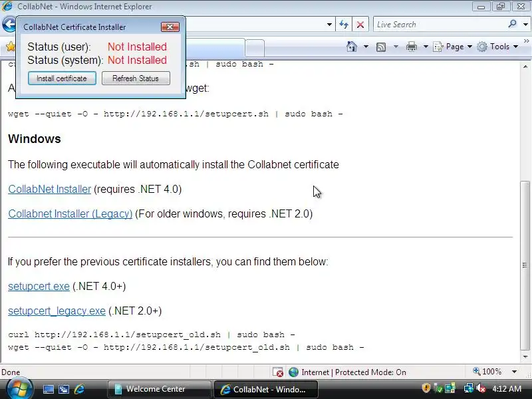Expand the feeds dropdown arrow

click(396, 47)
